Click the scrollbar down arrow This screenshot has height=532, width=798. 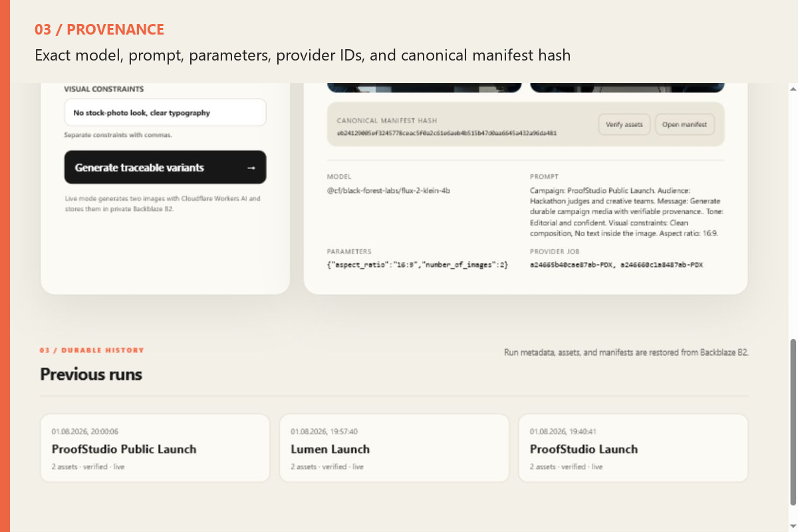tap(793, 527)
